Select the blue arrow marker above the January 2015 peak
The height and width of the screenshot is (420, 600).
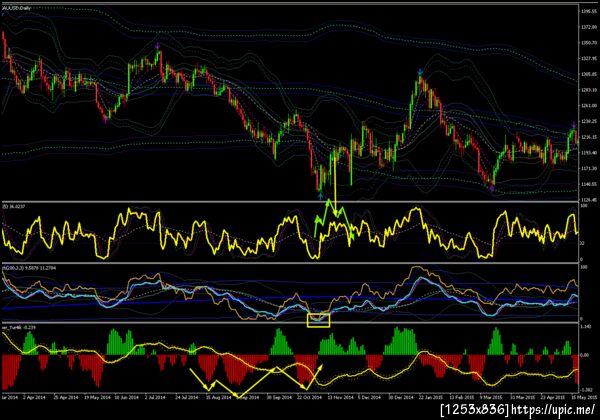click(x=420, y=72)
